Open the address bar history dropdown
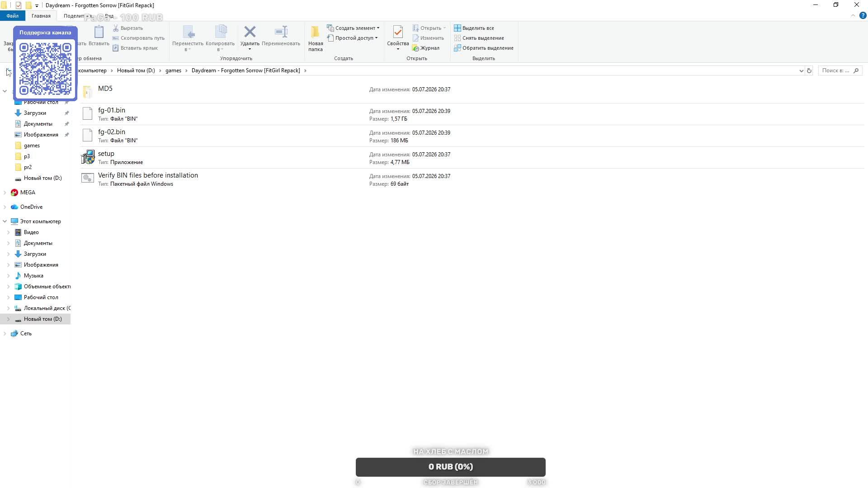Screen dimensions: 868x488 click(x=801, y=70)
